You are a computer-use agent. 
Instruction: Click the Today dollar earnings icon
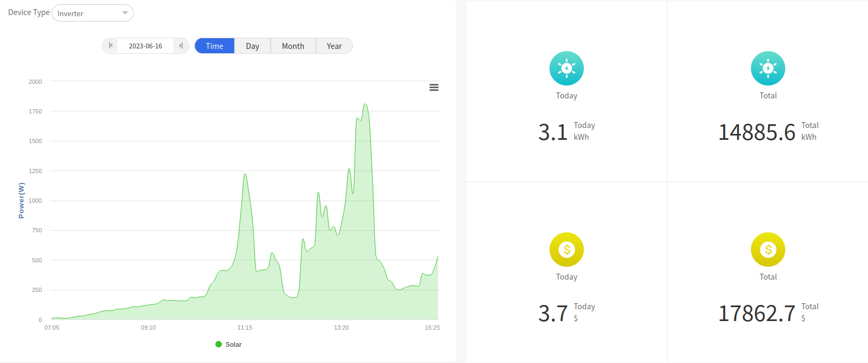click(x=566, y=250)
